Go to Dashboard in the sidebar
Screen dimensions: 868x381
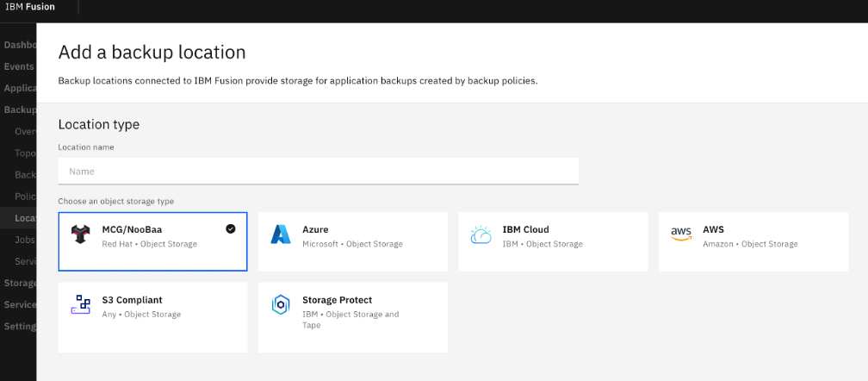coord(19,45)
